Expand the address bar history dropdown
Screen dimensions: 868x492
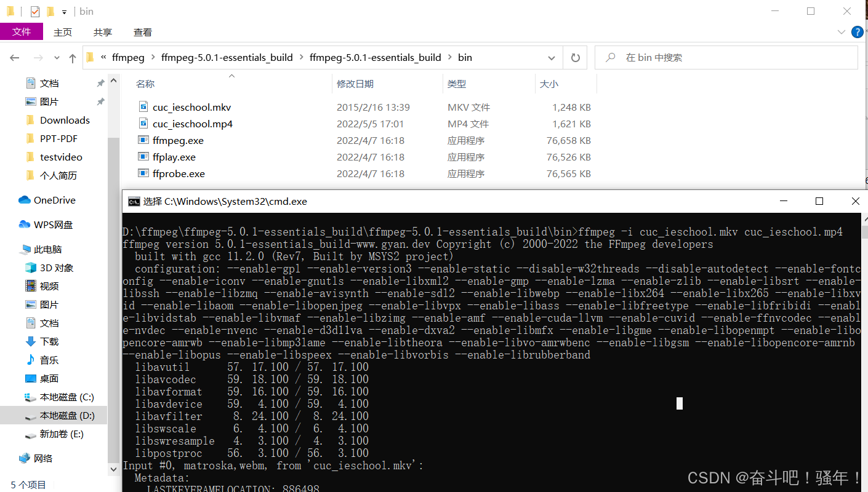click(x=552, y=58)
